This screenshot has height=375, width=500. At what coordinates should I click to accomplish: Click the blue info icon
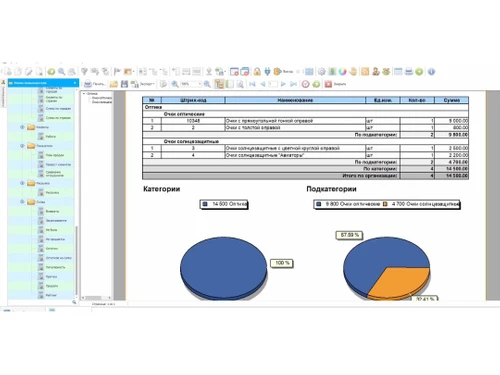click(x=431, y=71)
